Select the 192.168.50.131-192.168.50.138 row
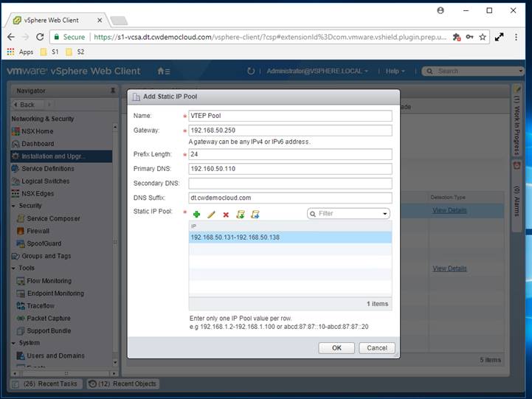The width and height of the screenshot is (532, 399). click(290, 237)
